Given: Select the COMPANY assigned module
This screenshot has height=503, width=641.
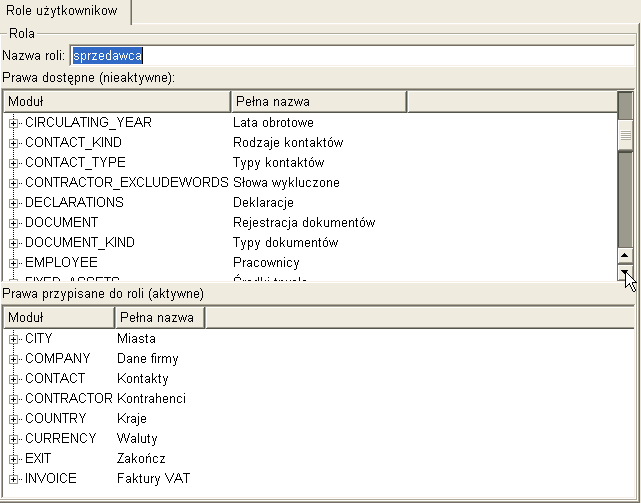Looking at the screenshot, I should point(58,359).
